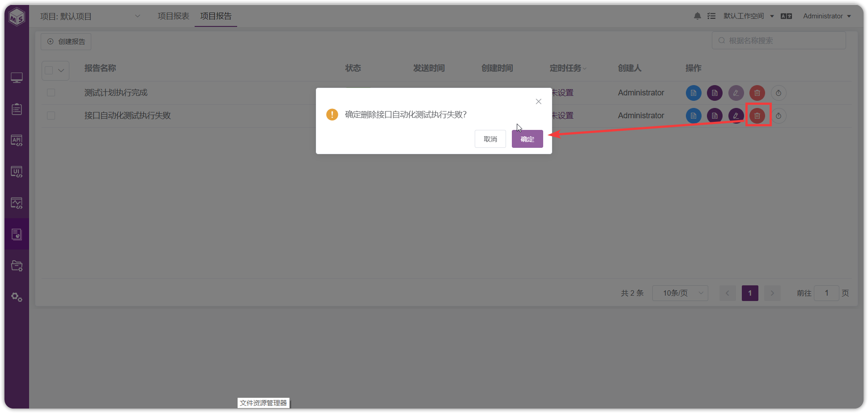Expand the 10条/页 page size dropdown
The width and height of the screenshot is (868, 413).
680,293
